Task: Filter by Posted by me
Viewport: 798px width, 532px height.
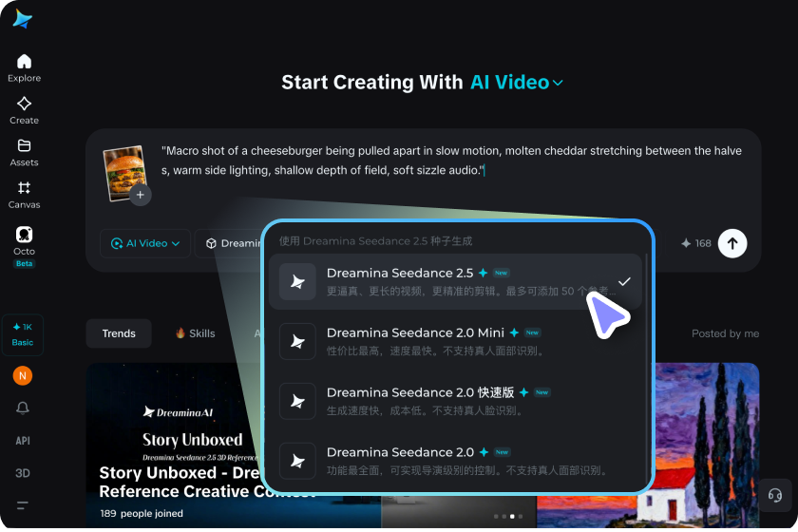Action: coord(725,333)
